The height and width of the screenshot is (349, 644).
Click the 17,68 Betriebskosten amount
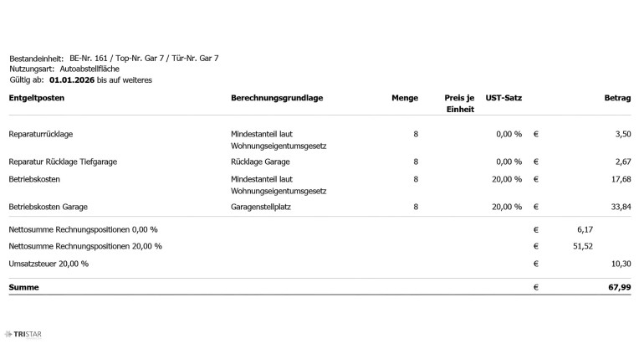click(x=621, y=178)
